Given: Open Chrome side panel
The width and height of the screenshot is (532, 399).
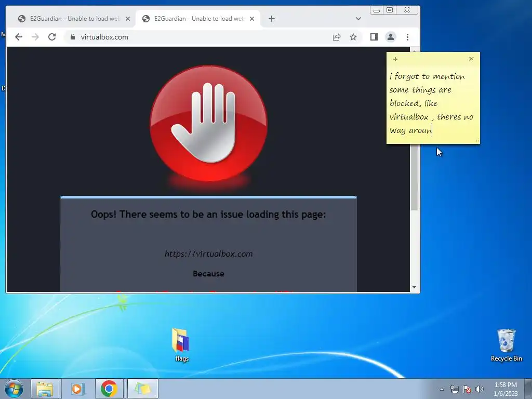Looking at the screenshot, I should coord(374,37).
